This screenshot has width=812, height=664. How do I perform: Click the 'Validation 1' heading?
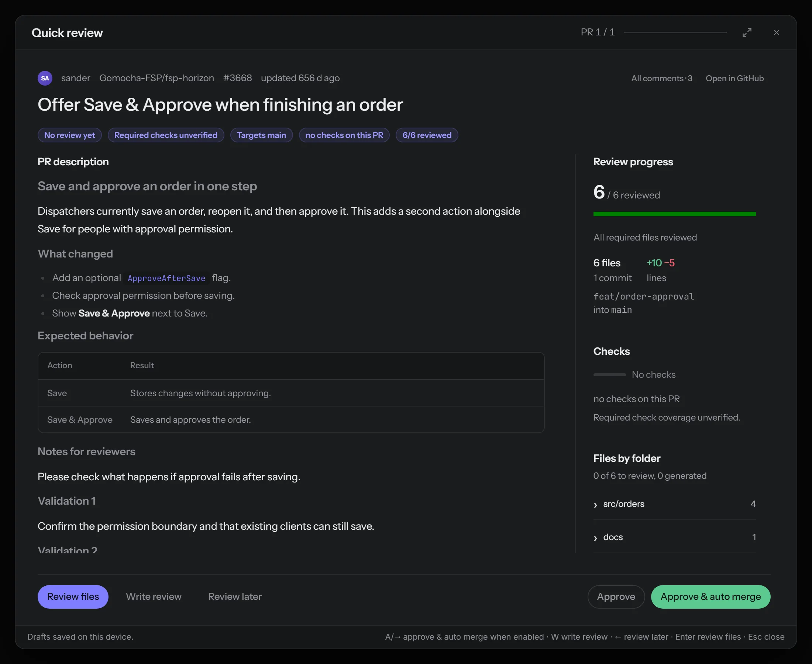coord(66,501)
